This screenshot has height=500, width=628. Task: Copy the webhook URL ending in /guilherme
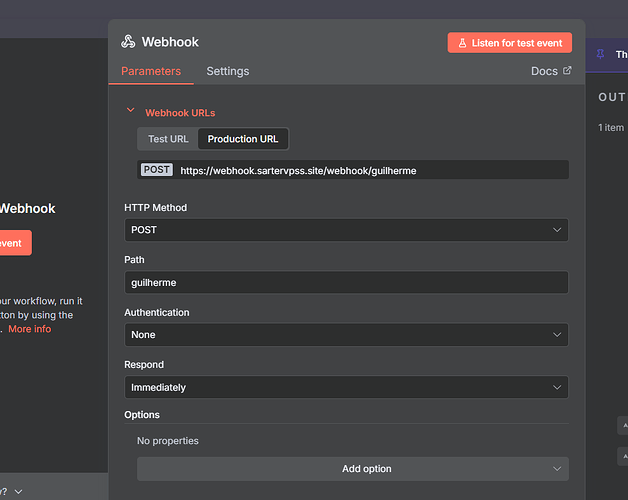[x=298, y=171]
